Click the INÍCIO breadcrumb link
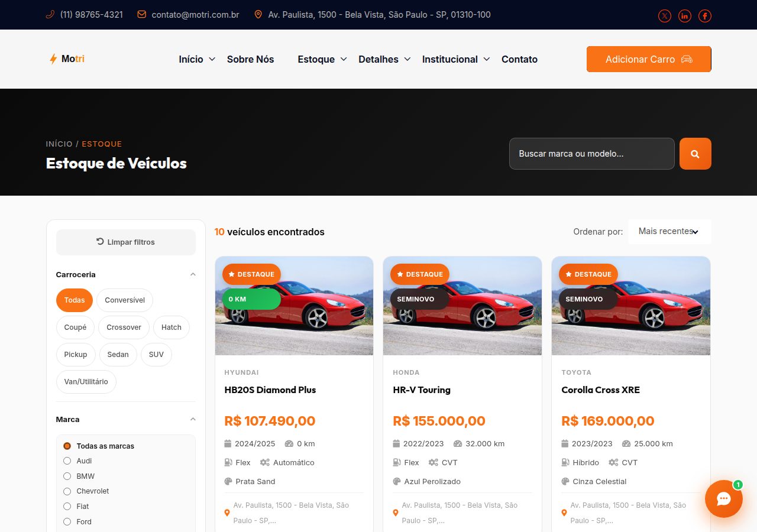This screenshot has height=532, width=757. (59, 144)
